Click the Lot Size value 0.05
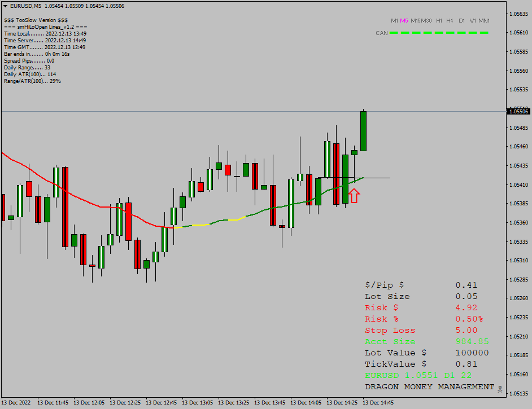Image resolution: width=532 pixels, height=409 pixels. (466, 297)
